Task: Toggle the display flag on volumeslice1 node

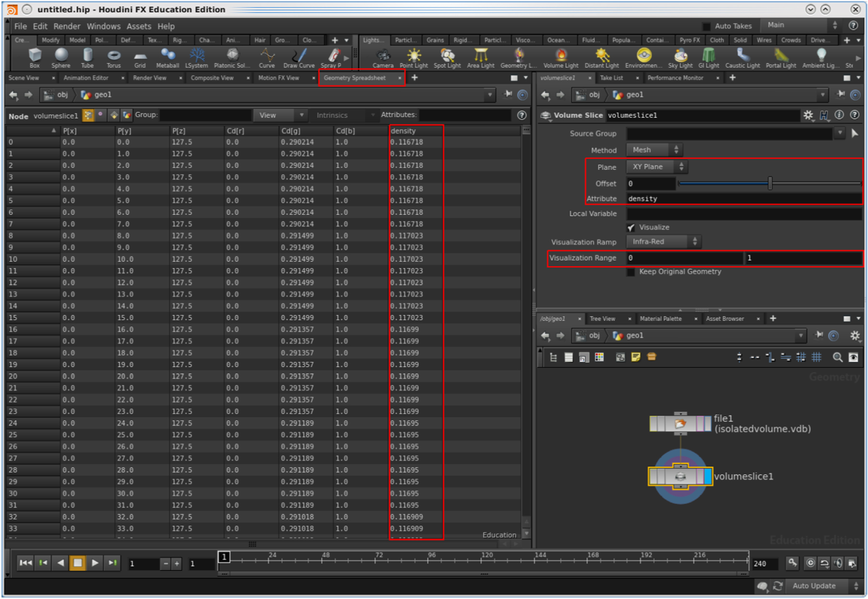Action: (708, 476)
